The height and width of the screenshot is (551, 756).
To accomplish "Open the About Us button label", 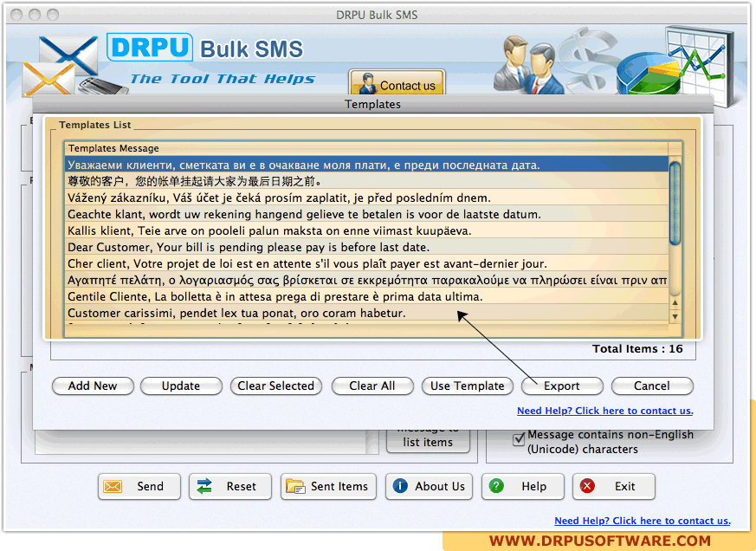I will coord(440,486).
